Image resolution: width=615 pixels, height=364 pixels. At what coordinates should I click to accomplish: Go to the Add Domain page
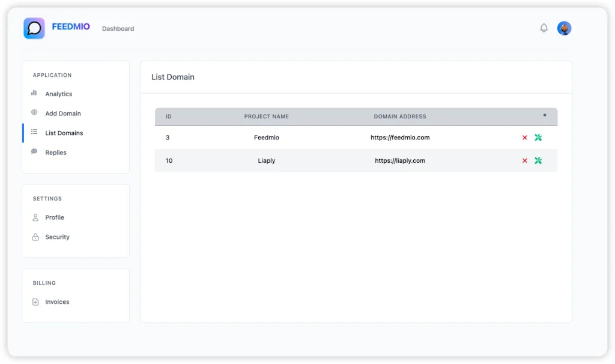coord(62,113)
